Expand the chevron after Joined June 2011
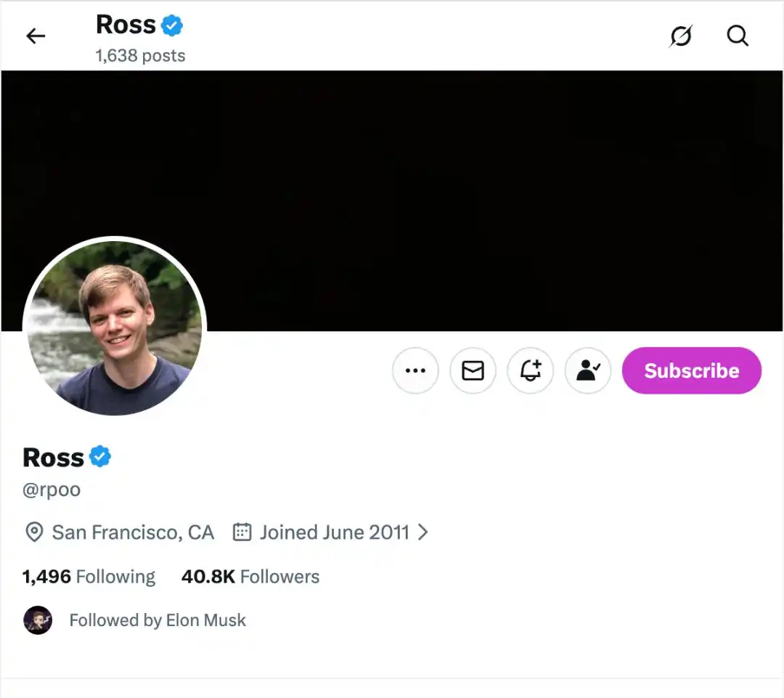 point(423,532)
